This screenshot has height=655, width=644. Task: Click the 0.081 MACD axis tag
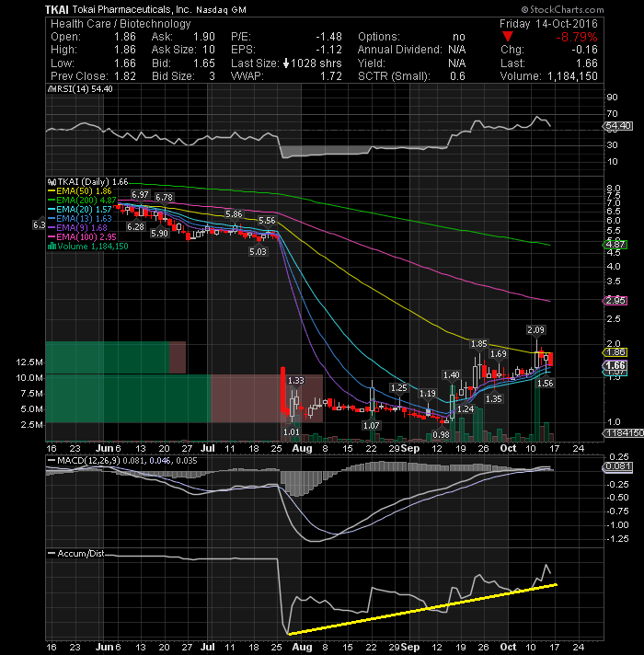point(618,466)
